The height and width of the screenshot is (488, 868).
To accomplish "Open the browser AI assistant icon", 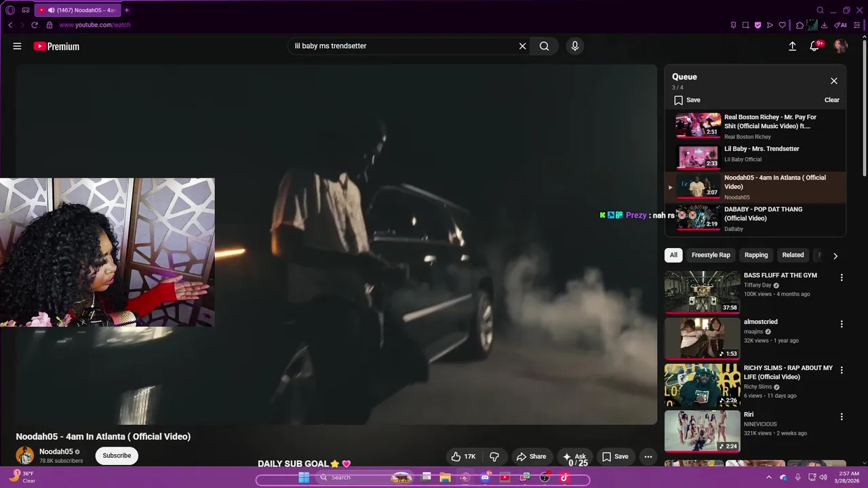I will [x=842, y=25].
